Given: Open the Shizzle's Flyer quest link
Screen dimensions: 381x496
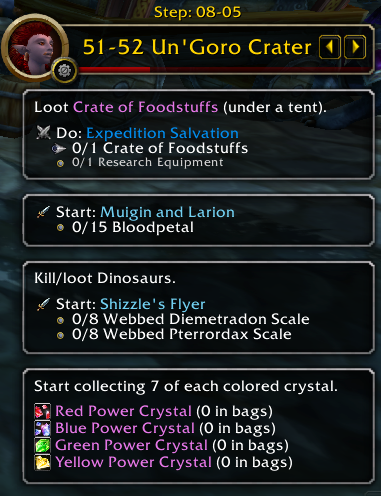Looking at the screenshot, I should pos(153,304).
